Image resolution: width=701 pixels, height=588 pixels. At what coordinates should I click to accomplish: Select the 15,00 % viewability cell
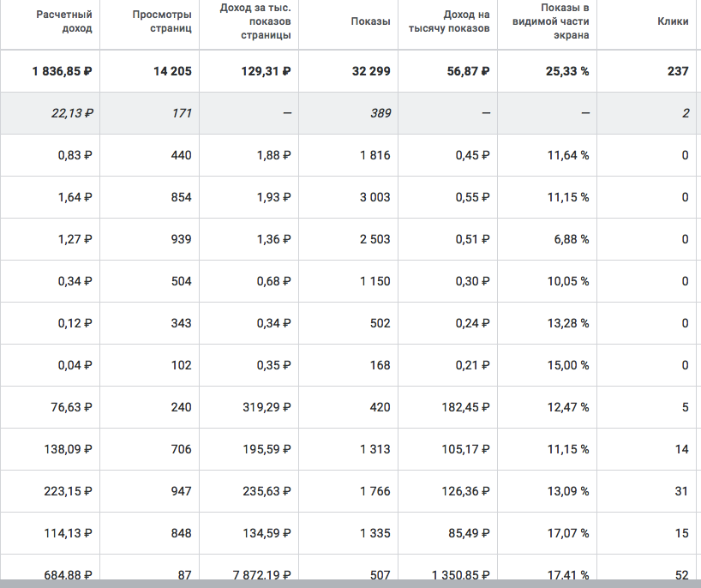567,365
